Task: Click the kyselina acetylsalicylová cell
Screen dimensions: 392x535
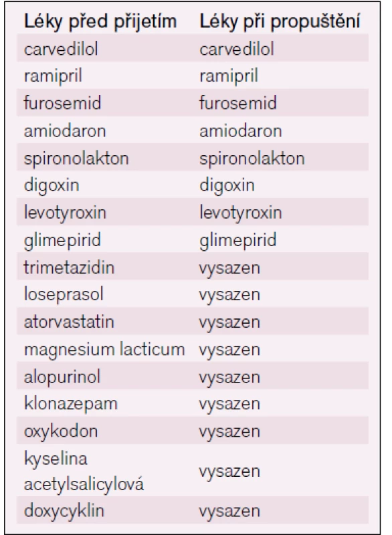Action: pos(84,471)
